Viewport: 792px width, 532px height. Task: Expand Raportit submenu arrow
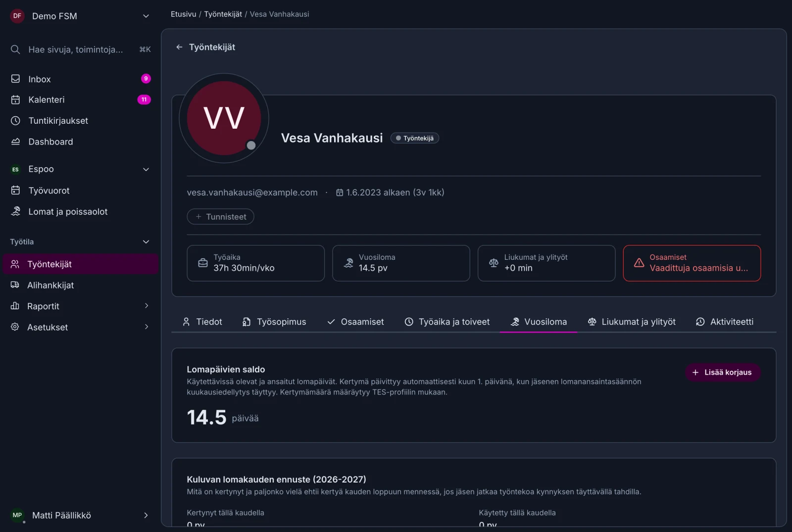click(146, 306)
